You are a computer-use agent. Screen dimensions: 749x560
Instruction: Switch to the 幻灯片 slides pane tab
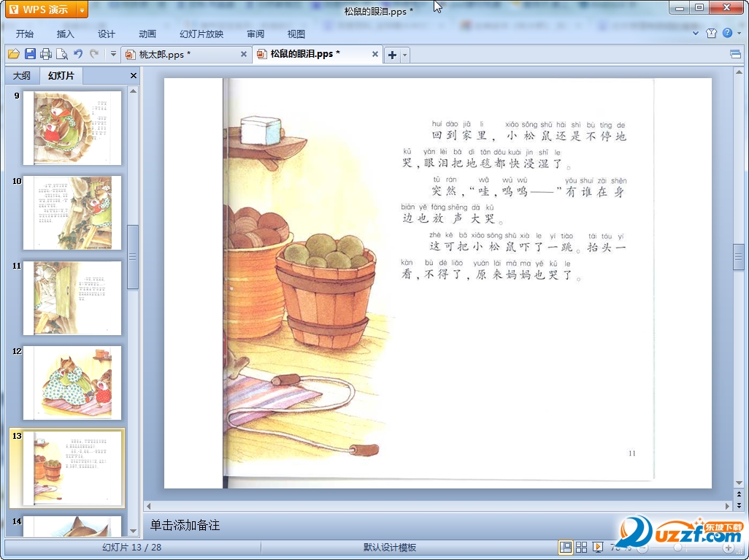pyautogui.click(x=61, y=75)
